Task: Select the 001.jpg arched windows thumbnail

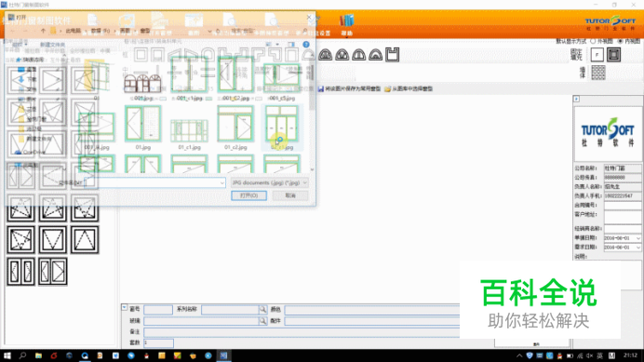Action: 142,84
